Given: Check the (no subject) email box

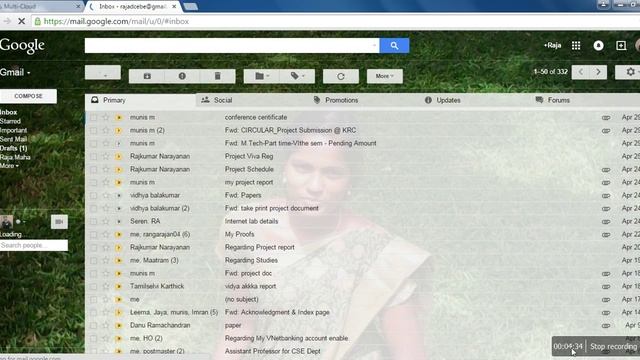Looking at the screenshot, I should coord(93,300).
